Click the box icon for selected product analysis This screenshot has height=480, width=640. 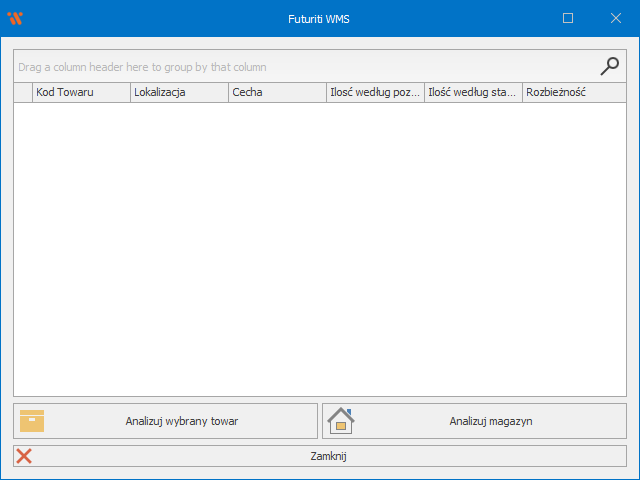point(33,421)
